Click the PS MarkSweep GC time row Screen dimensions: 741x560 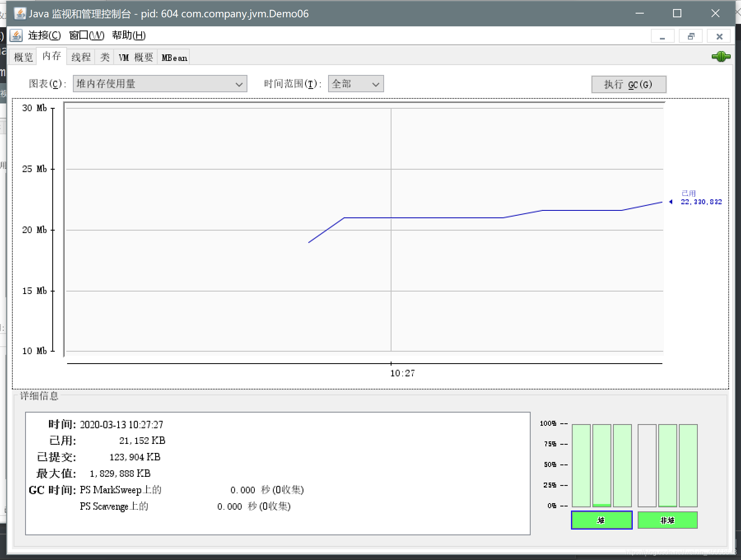point(192,490)
